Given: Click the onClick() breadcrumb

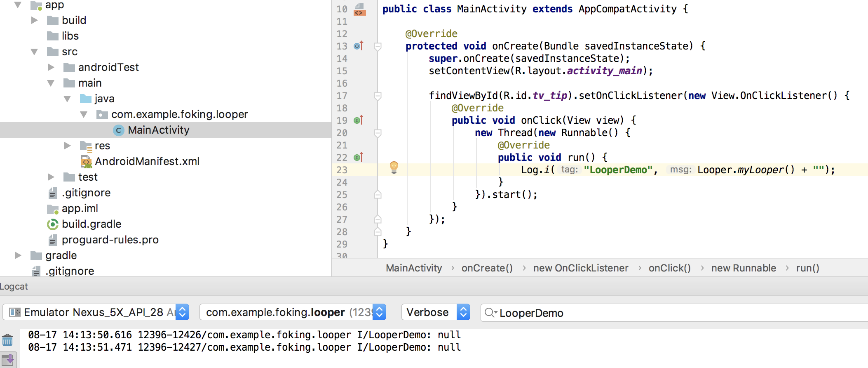Looking at the screenshot, I should click(x=670, y=268).
